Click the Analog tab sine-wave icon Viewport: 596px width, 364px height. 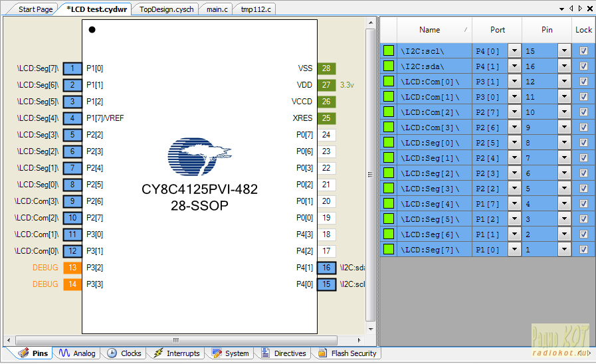(64, 353)
